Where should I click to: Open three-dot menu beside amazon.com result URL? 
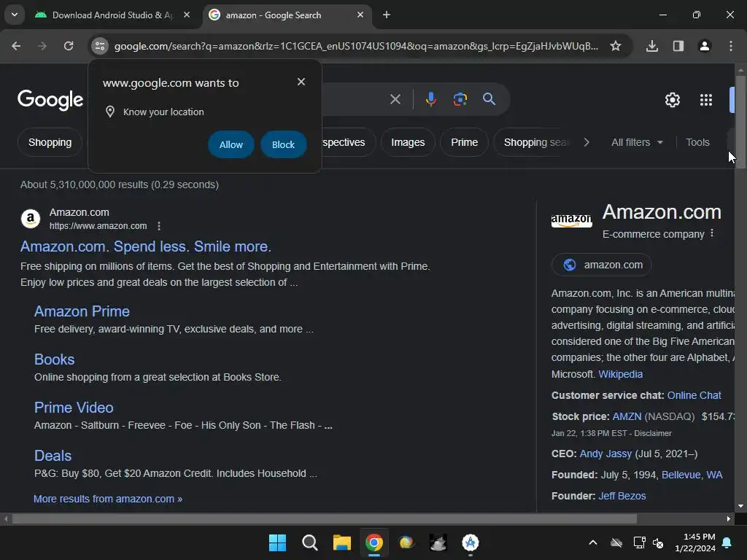pos(159,226)
